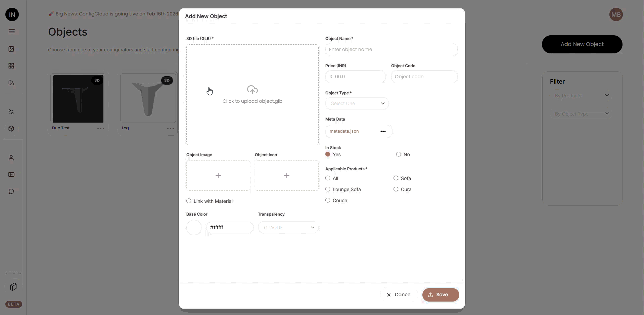
Task: Click the design/configurator sidebar icon
Action: (12, 83)
